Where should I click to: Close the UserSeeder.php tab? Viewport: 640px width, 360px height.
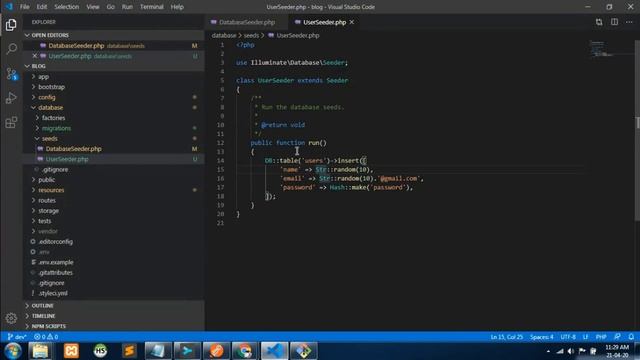[x=352, y=22]
